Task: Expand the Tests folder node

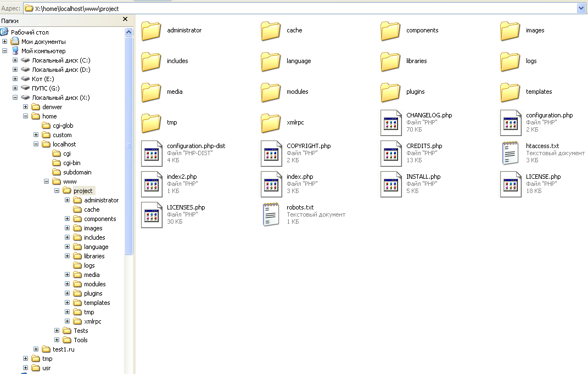Action: [57, 331]
